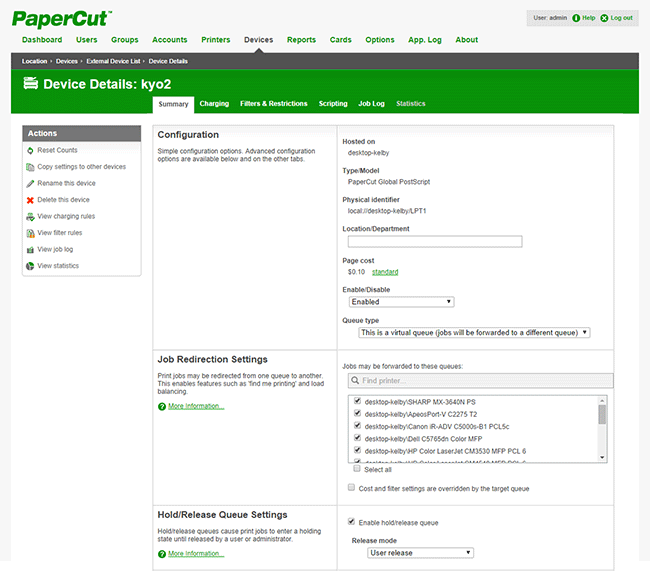
Task: Click the Find printer search field
Action: pos(478,381)
